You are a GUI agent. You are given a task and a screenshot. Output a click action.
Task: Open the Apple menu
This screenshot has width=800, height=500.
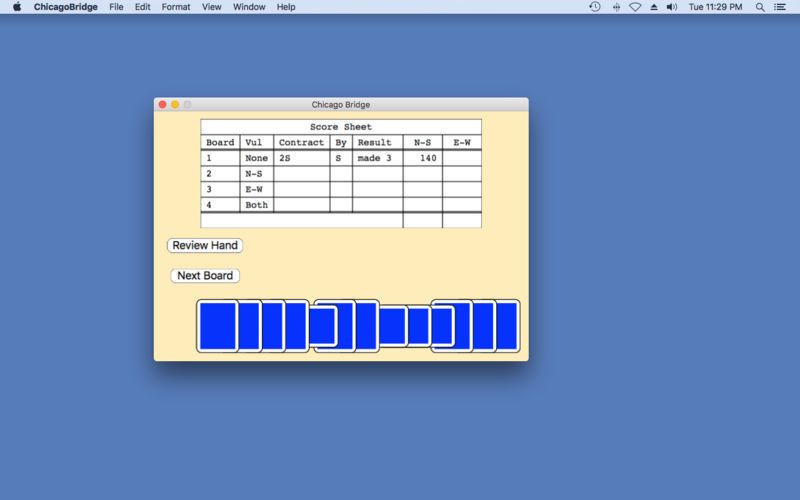pyautogui.click(x=17, y=7)
